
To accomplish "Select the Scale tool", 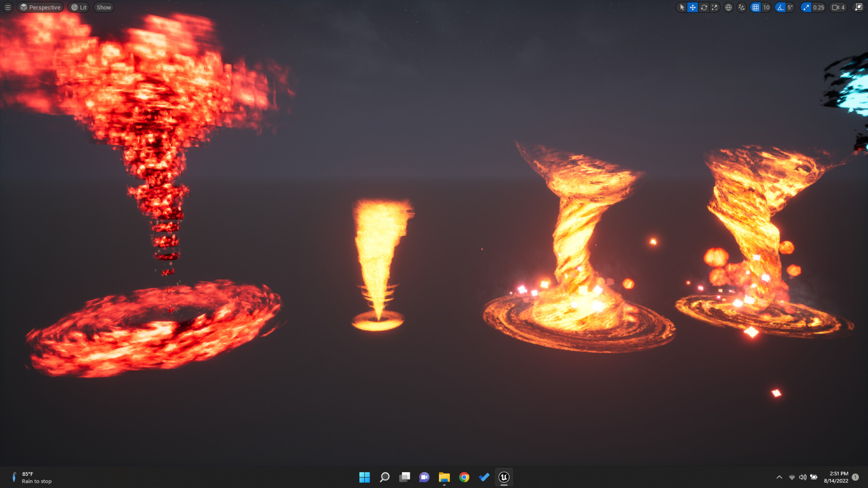I will 714,7.
